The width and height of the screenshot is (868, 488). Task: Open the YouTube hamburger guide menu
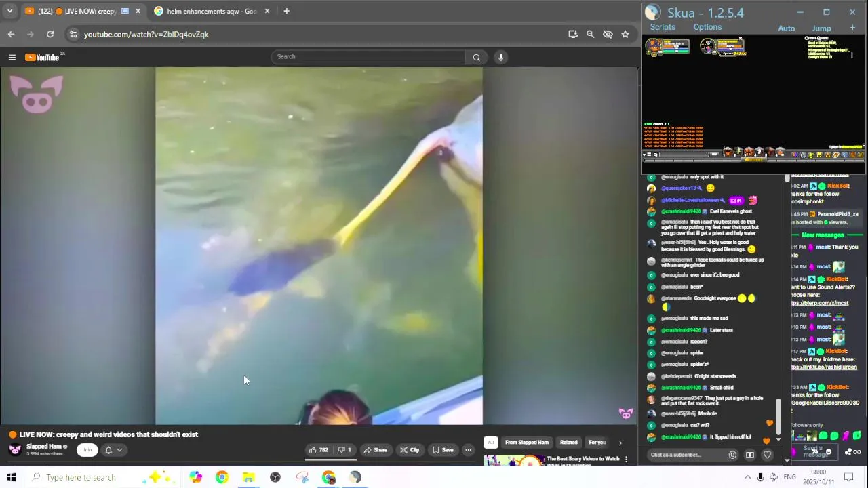[12, 57]
